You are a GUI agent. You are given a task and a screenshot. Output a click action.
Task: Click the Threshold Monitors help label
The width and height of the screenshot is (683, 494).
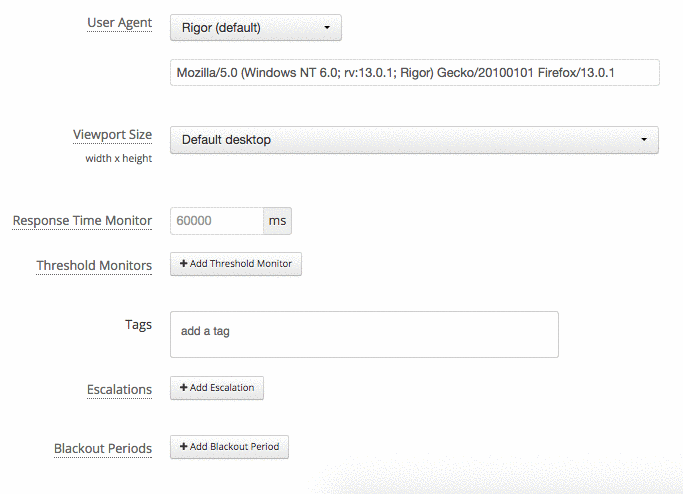[x=94, y=266]
